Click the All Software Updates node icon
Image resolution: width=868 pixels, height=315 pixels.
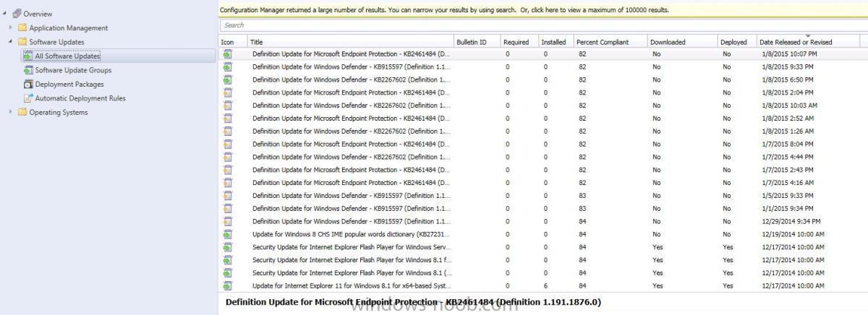click(28, 56)
